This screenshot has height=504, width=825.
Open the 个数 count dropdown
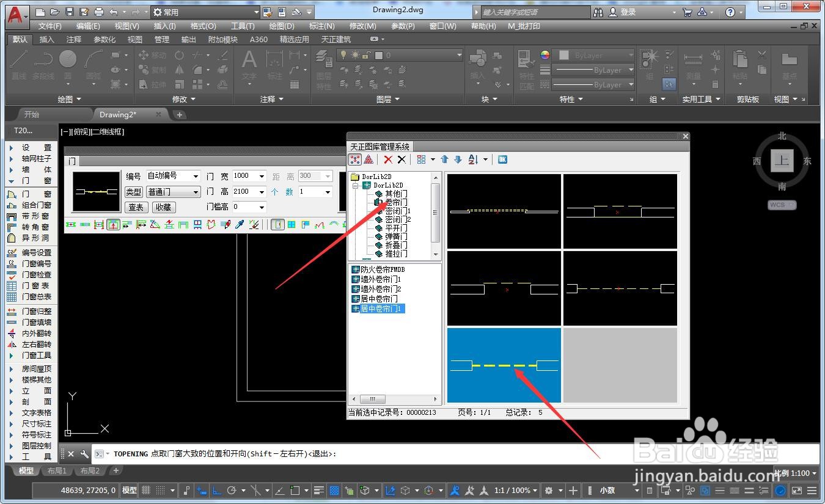point(328,192)
